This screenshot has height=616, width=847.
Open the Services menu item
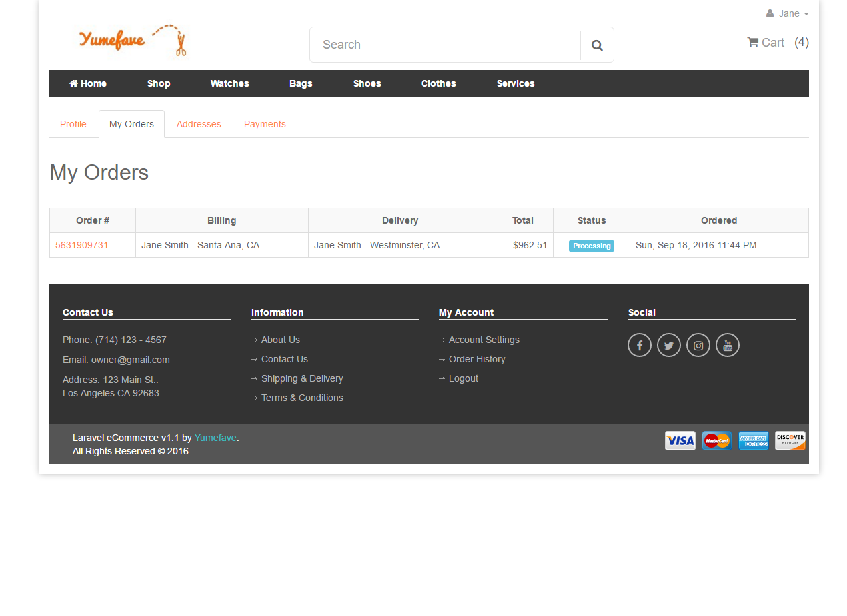[516, 83]
